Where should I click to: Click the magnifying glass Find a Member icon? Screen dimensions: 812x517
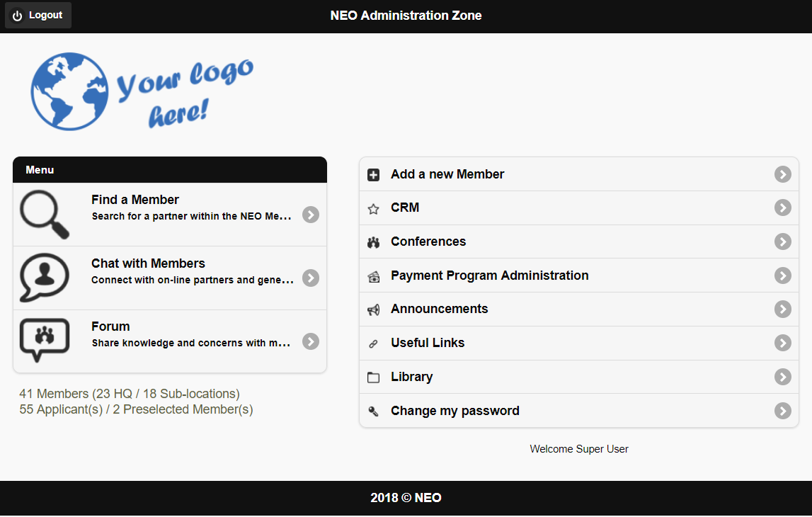[x=45, y=215]
